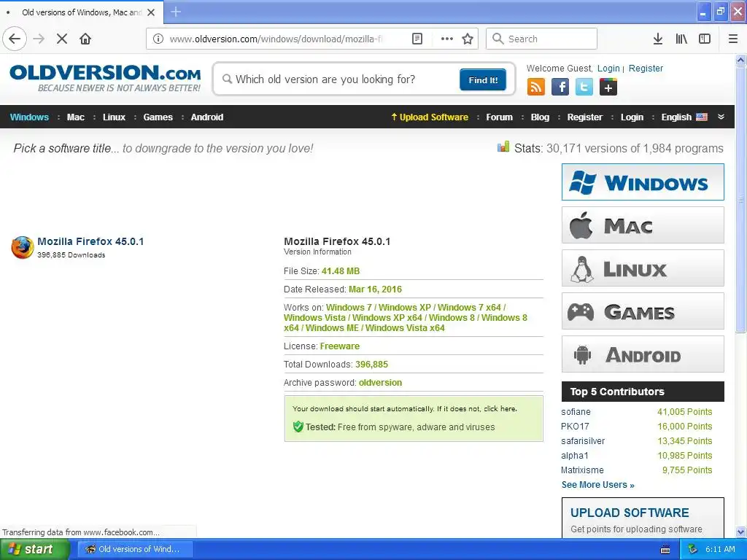Click the scrollbar down arrow

(740, 532)
